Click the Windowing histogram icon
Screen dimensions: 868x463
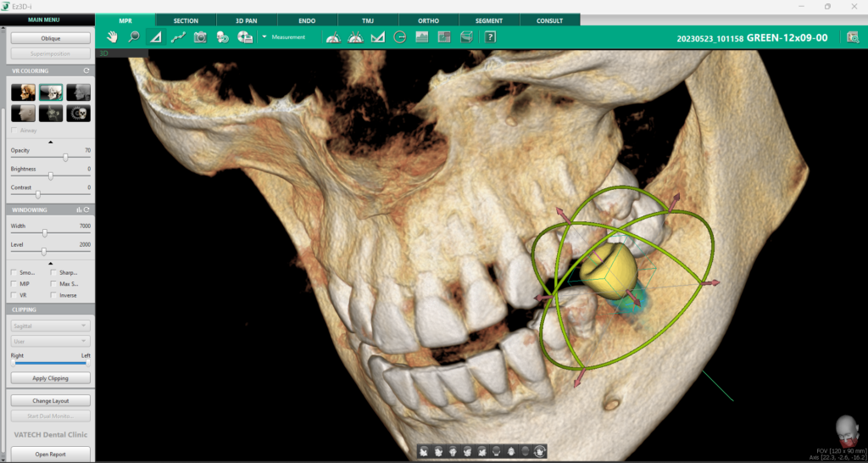click(79, 209)
